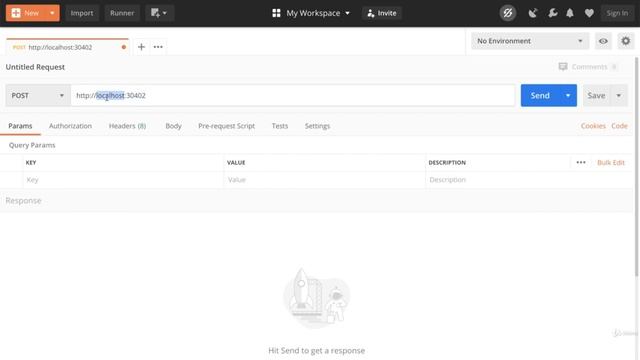Click the orange New button
Image resolution: width=640 pixels, height=360 pixels.
coord(25,13)
